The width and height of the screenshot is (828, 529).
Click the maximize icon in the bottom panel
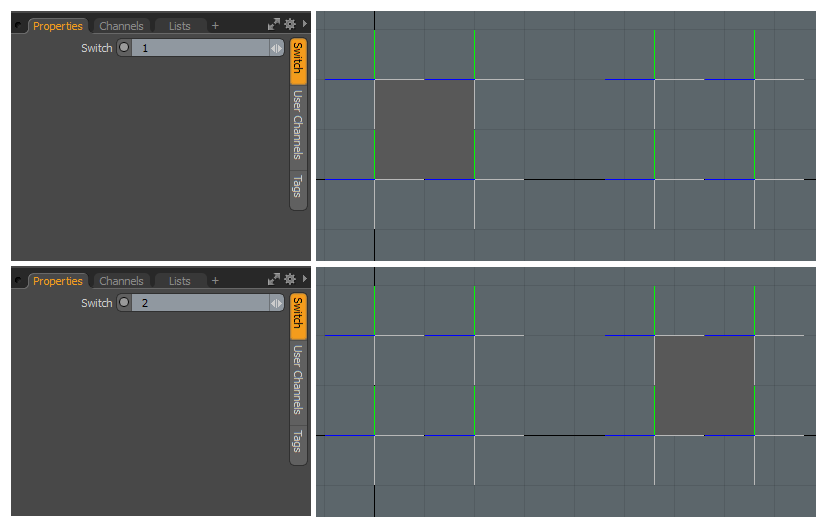274,280
